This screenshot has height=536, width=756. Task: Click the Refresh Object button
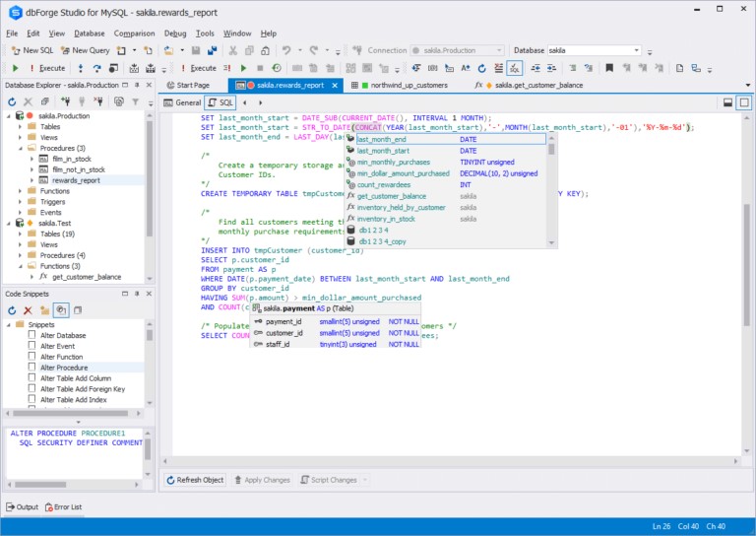coord(195,480)
